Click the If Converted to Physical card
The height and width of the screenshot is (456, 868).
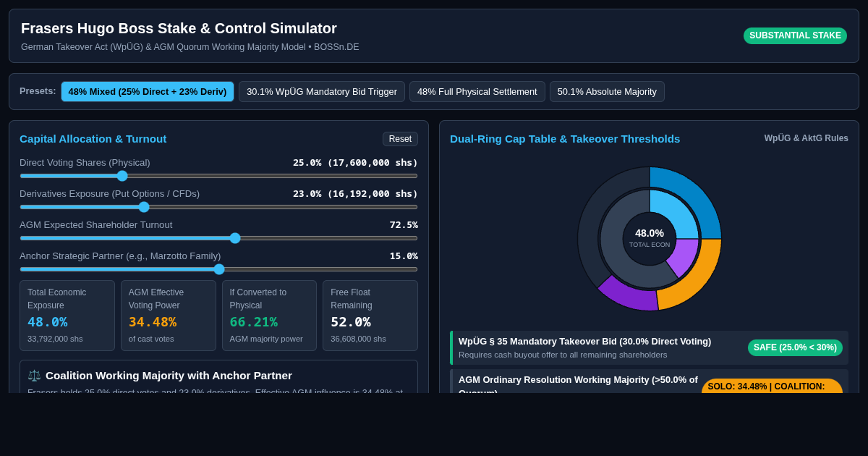pos(269,316)
